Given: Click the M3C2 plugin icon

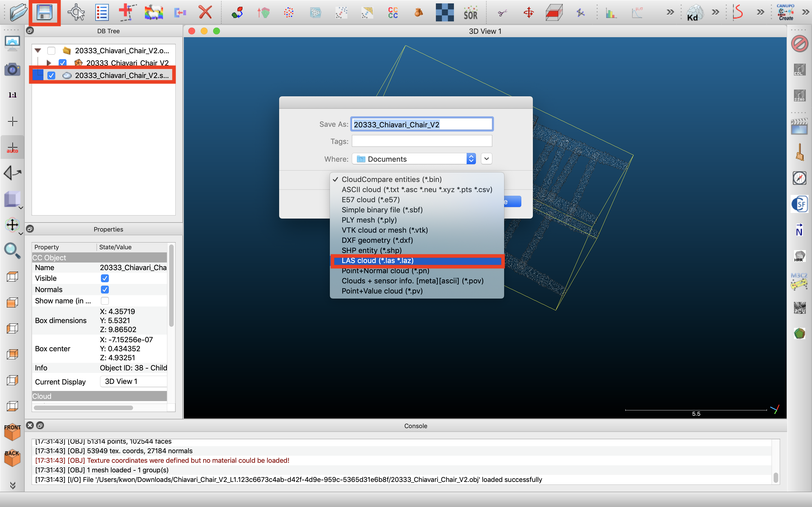Looking at the screenshot, I should click(799, 281).
